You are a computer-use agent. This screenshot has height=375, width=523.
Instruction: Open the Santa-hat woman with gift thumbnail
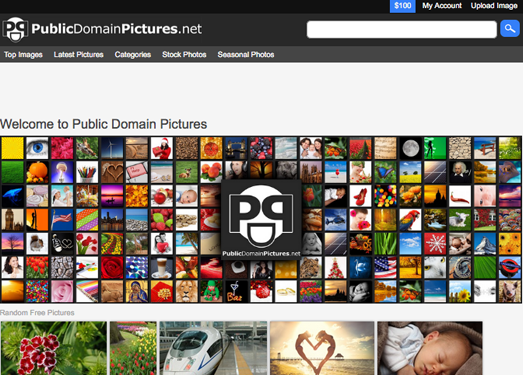click(162, 148)
